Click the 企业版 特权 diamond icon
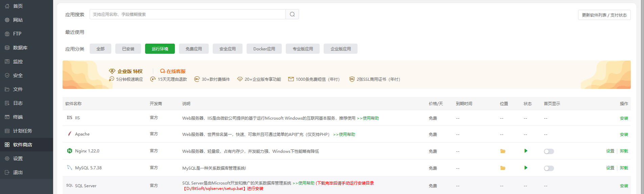644x194 pixels. [x=112, y=71]
